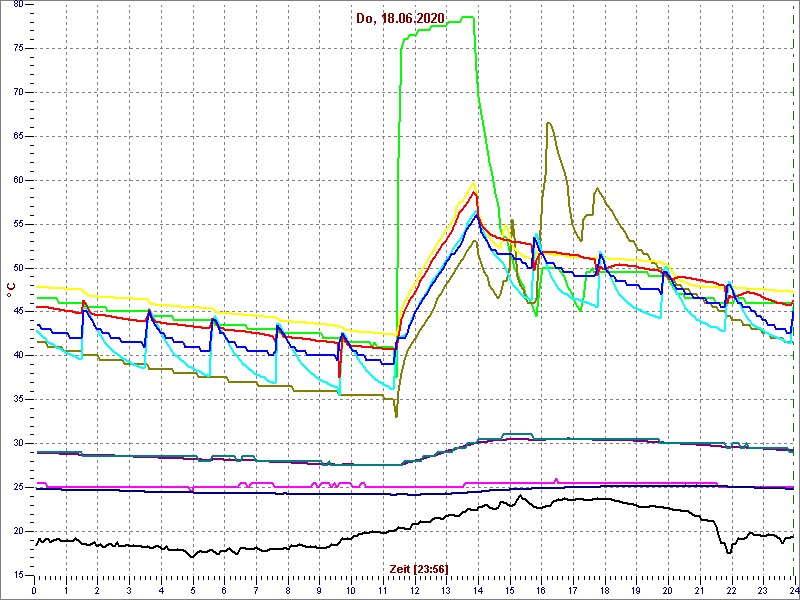
Task: Select the 35 value on the temperature axis
Action: click(19, 400)
